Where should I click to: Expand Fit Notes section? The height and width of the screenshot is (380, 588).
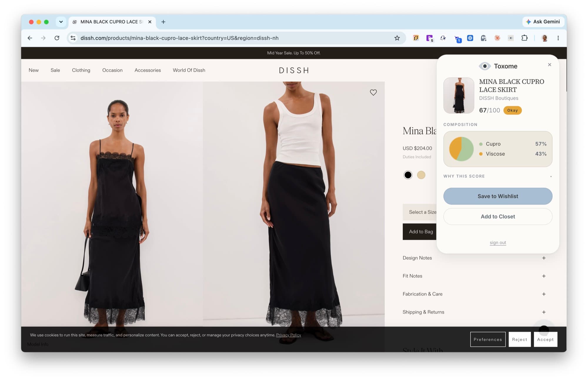[x=474, y=276]
